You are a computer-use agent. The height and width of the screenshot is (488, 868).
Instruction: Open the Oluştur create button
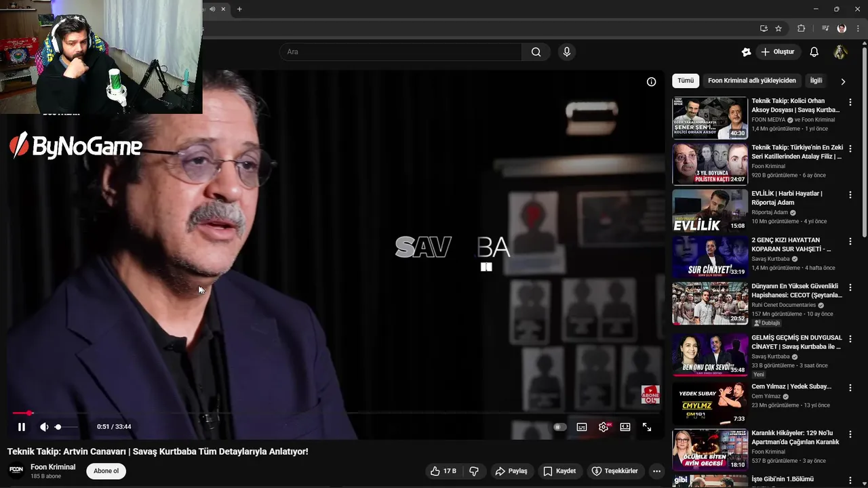click(x=778, y=52)
